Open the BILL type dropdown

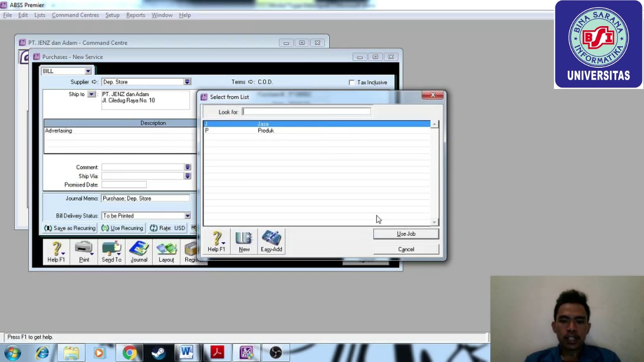tap(88, 71)
